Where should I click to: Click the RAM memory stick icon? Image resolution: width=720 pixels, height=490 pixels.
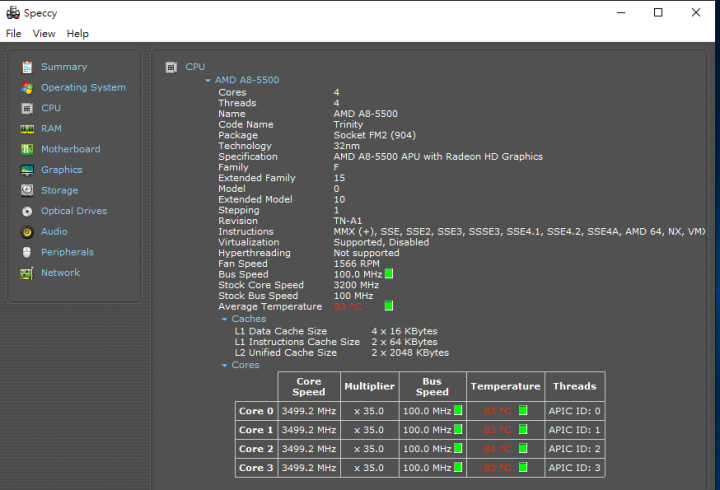27,129
